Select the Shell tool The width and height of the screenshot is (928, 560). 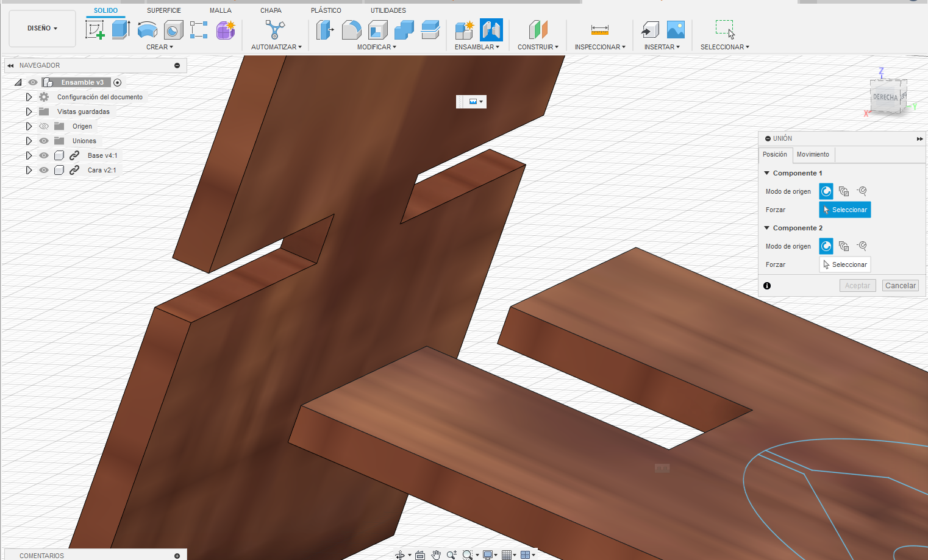378,29
